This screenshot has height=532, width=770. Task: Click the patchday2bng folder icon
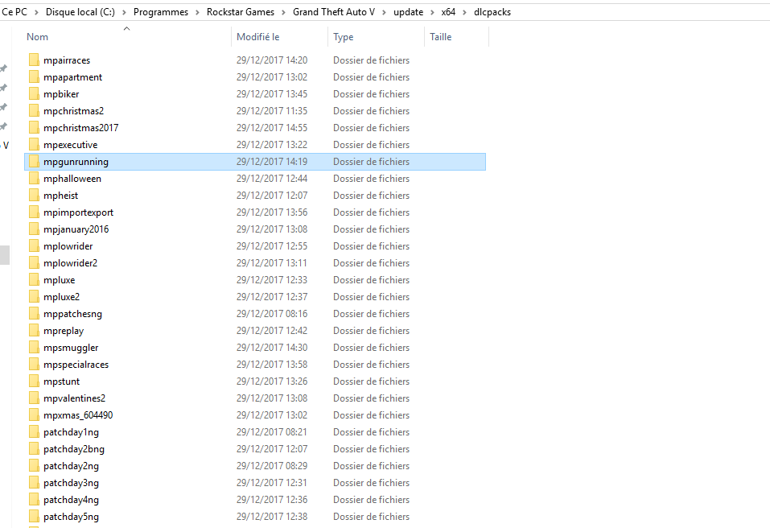tap(34, 448)
